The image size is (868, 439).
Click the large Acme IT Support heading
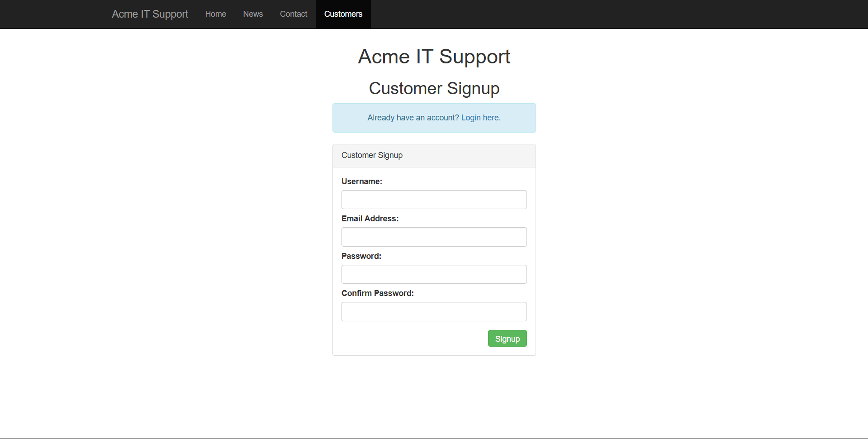pyautogui.click(x=434, y=57)
